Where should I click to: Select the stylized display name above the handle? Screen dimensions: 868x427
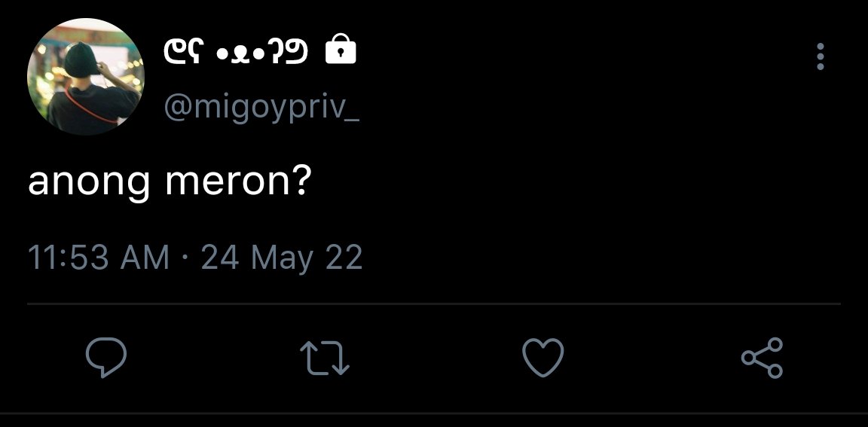(236, 52)
